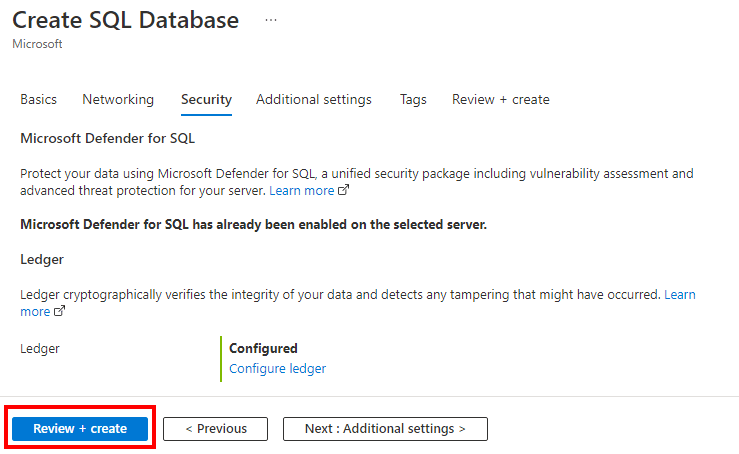Screen dimensions: 739x454
Task: Click the Configured status text
Action: pyautogui.click(x=263, y=348)
